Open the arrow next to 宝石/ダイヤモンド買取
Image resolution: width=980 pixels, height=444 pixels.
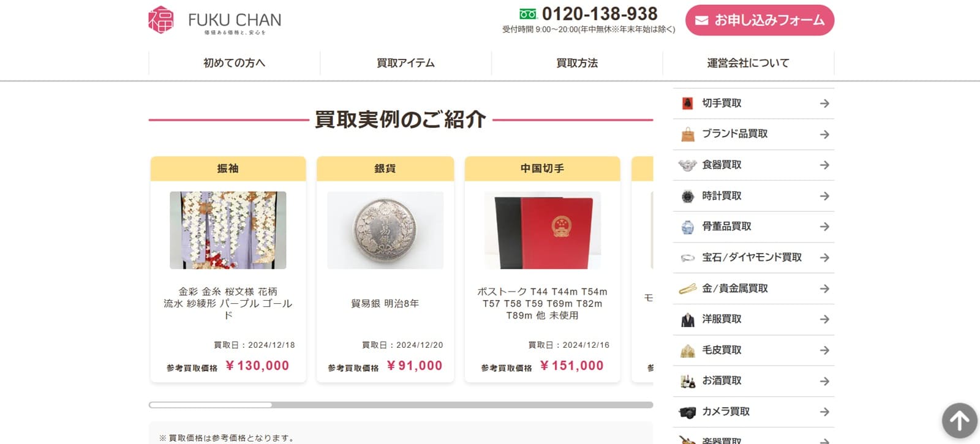824,258
